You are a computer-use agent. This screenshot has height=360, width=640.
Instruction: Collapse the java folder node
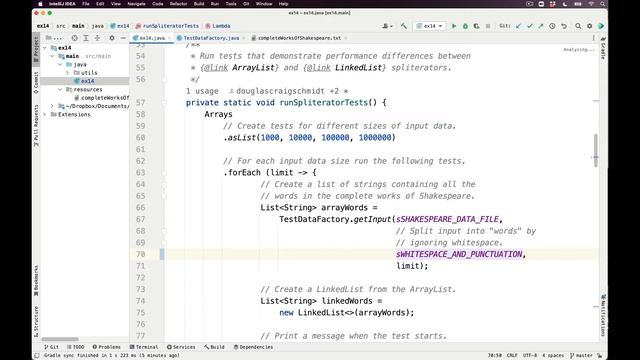[x=60, y=64]
